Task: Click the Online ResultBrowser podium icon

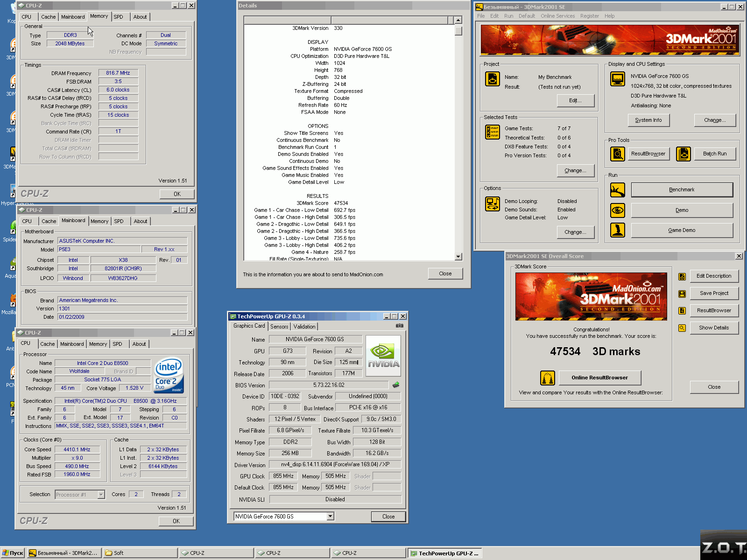Action: 548,378
